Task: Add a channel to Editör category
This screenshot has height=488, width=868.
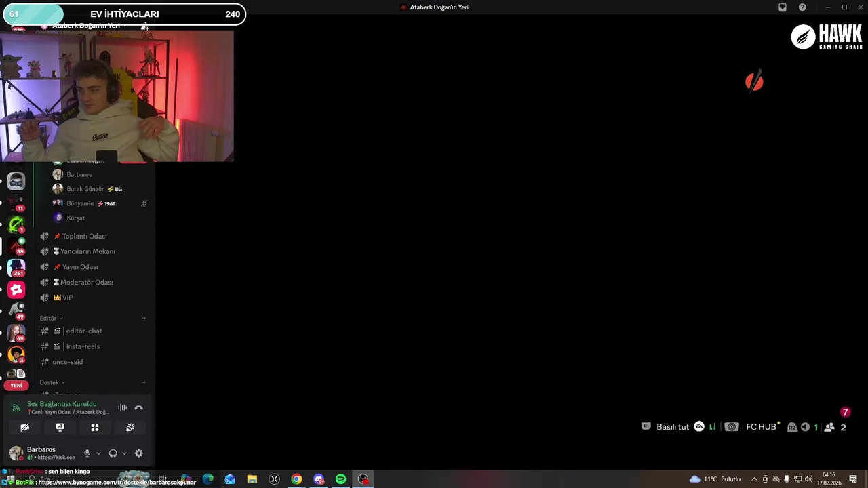Action: point(144,318)
